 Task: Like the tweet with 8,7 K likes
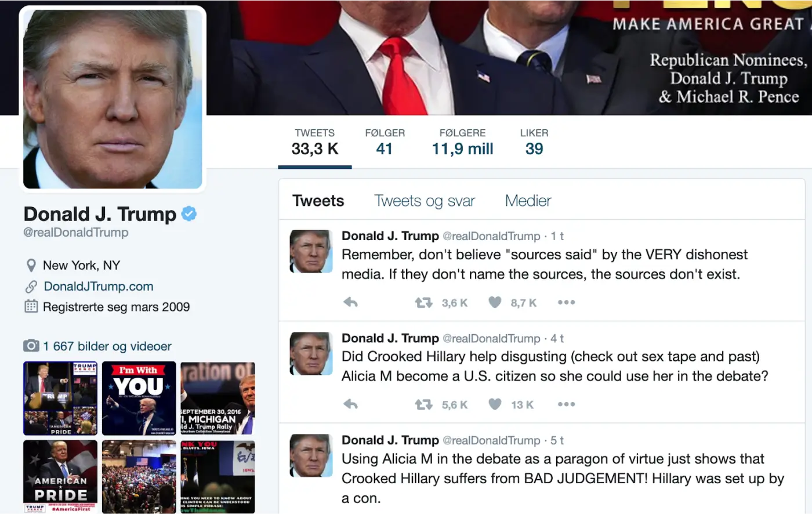point(495,302)
